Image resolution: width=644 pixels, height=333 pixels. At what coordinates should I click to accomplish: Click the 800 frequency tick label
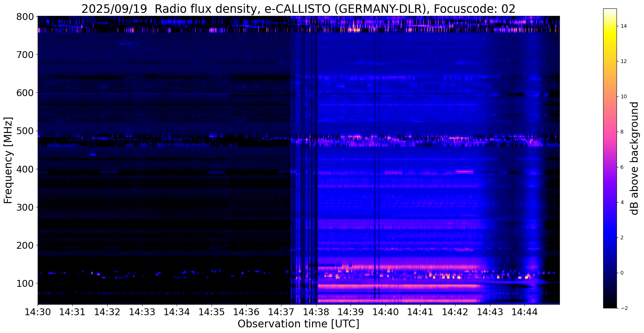(25, 17)
